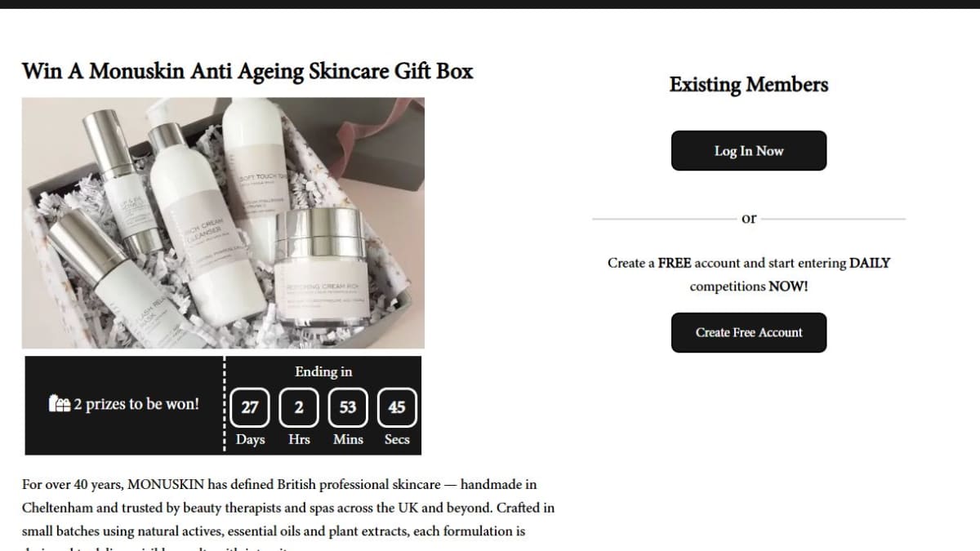The height and width of the screenshot is (551, 980).
Task: Click the "2 prizes to be won!" text
Action: (136, 404)
